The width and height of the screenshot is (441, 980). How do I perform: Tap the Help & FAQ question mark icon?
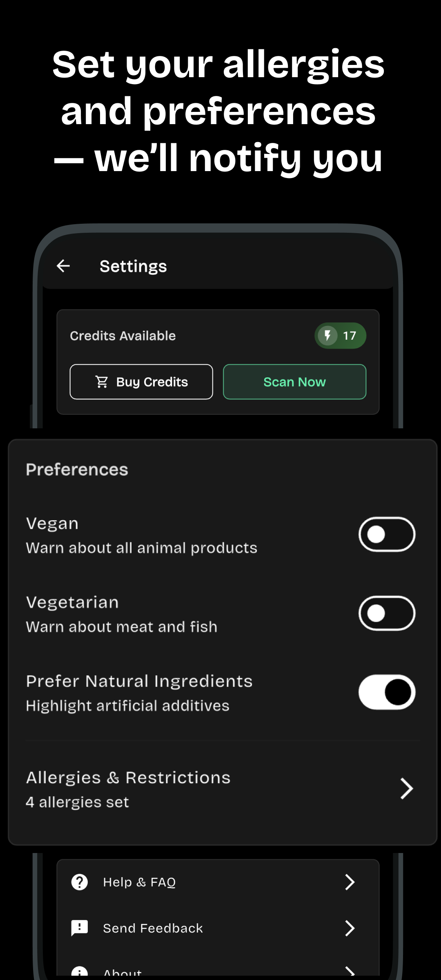click(80, 882)
